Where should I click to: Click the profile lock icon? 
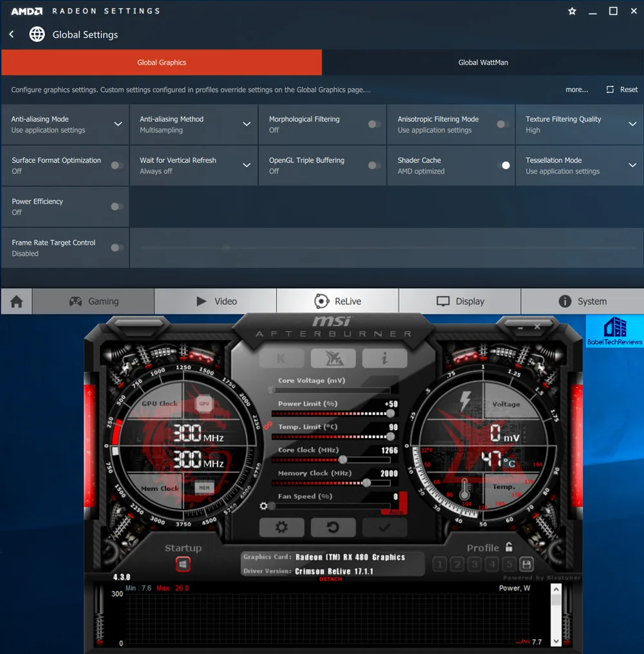(x=509, y=547)
